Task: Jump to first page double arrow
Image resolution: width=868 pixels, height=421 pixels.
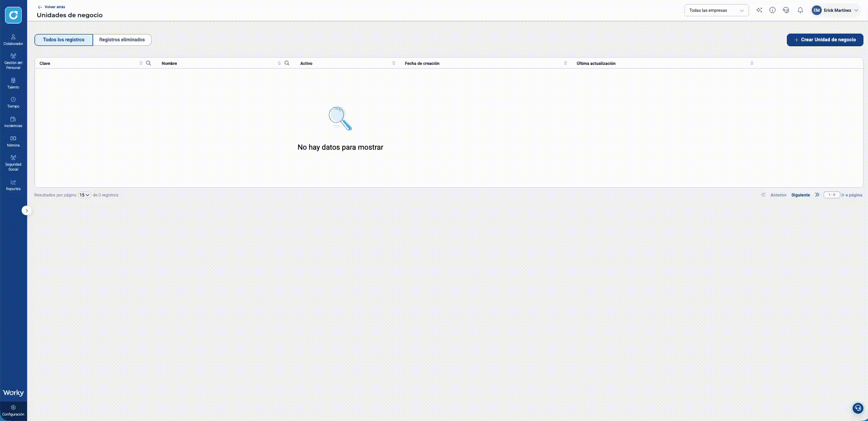Action: point(763,195)
